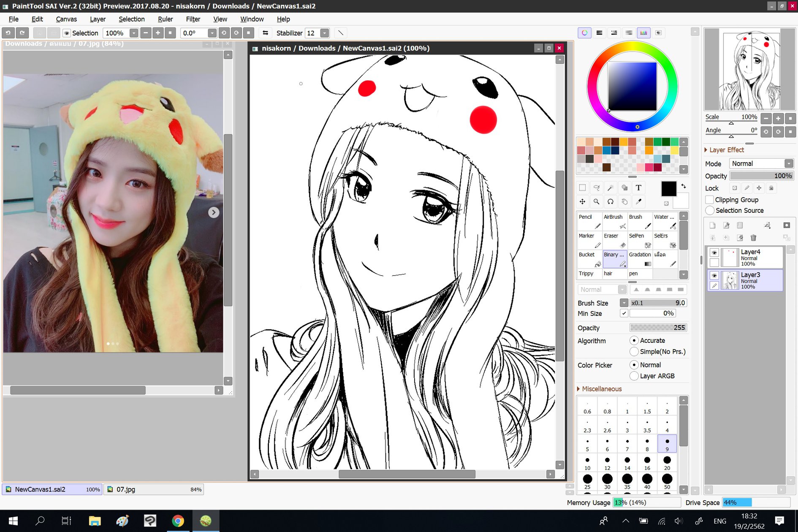Screen dimensions: 798x532
Task: Open the layer Mode Normal dropdown
Action: coord(788,163)
